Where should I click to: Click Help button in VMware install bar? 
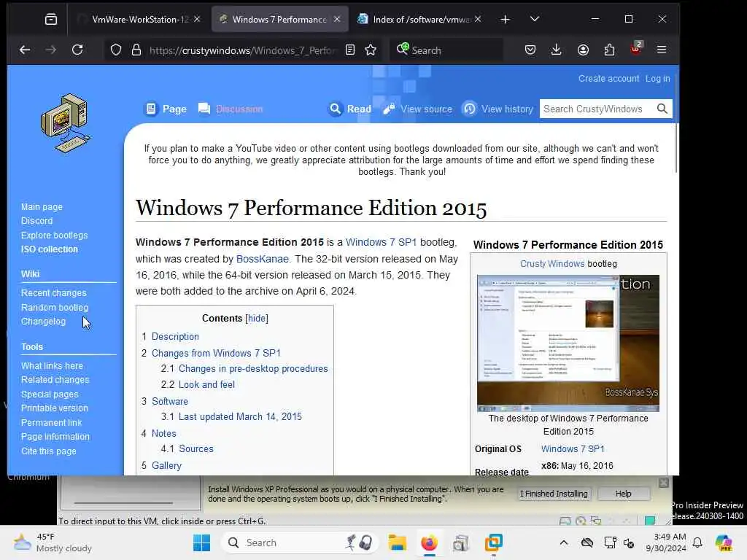(623, 494)
